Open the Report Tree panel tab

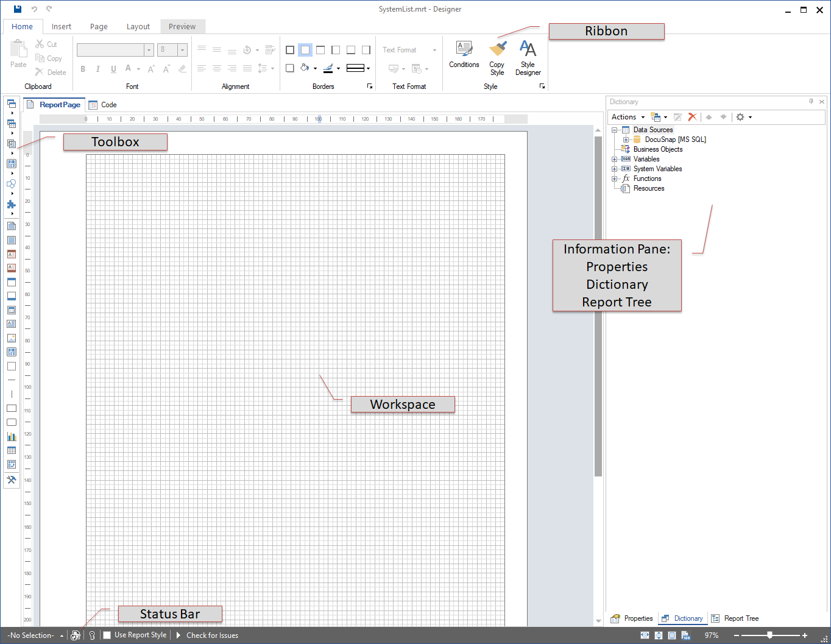(735, 618)
